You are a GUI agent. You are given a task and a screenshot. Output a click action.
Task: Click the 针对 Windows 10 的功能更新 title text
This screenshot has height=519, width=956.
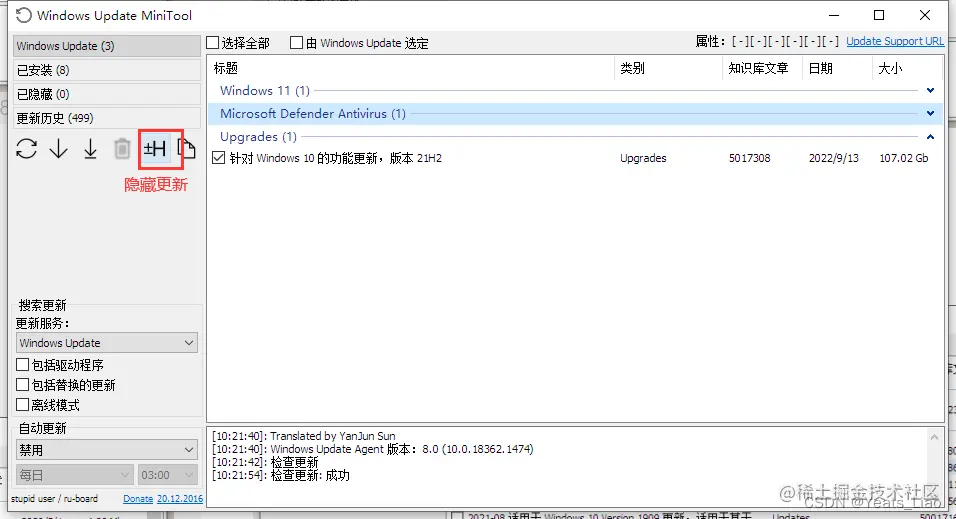coord(336,158)
